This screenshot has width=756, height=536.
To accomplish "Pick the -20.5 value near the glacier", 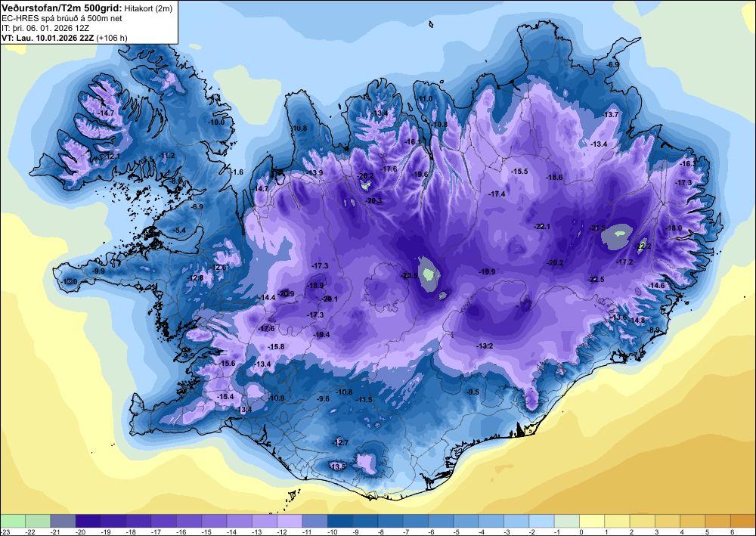I will (409, 276).
